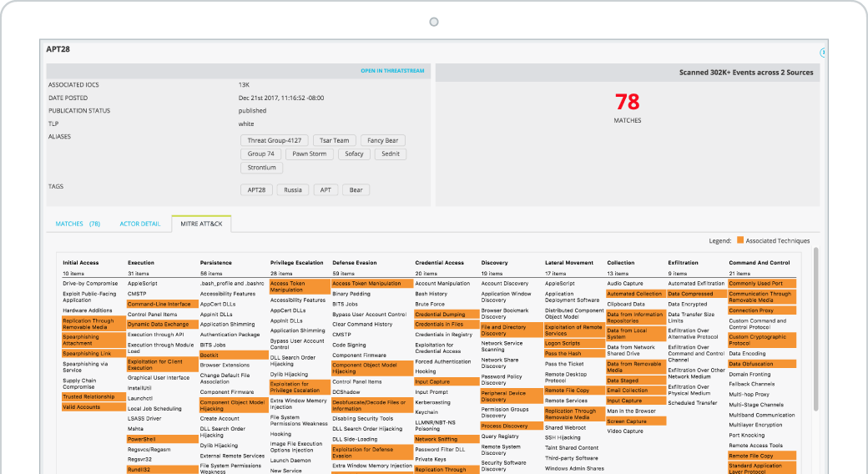The width and height of the screenshot is (868, 474).
Task: Click the Pass the Hash technique
Action: (x=574, y=353)
